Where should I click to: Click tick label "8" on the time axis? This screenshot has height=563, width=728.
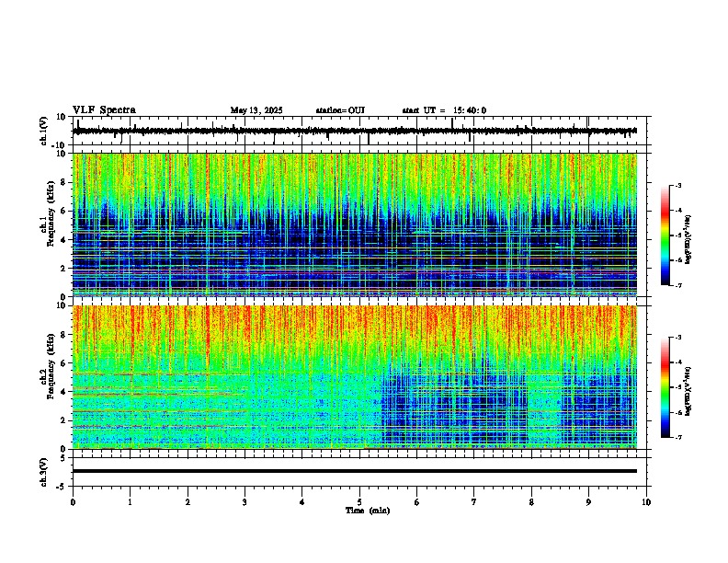(x=531, y=502)
